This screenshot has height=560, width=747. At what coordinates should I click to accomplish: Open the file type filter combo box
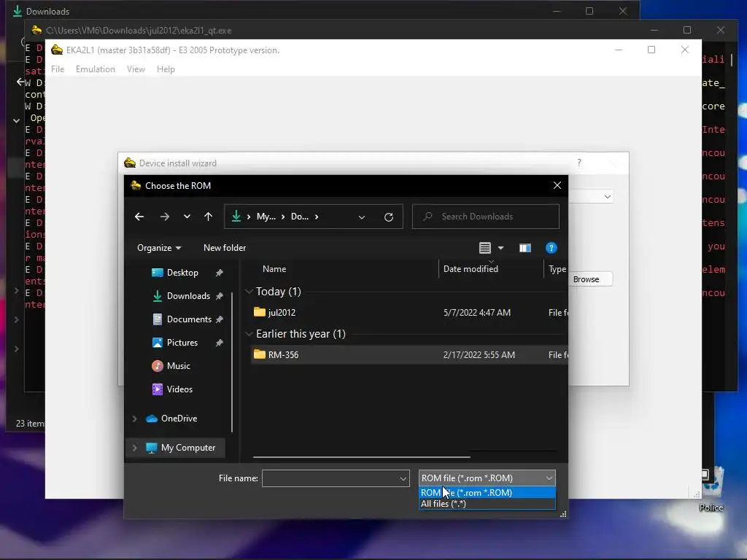[487, 478]
